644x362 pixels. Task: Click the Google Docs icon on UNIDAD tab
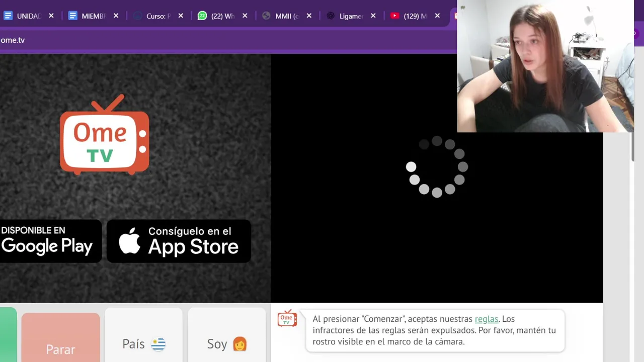click(8, 16)
